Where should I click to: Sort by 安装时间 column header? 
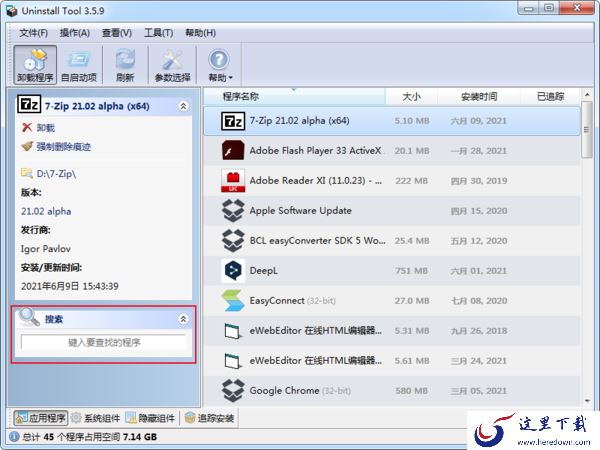[x=479, y=96]
